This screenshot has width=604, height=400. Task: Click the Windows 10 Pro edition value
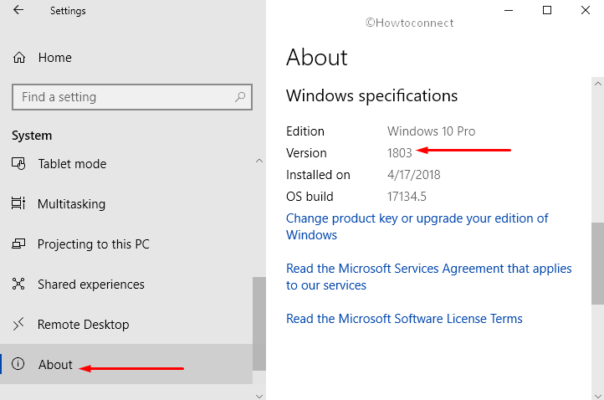tap(431, 131)
